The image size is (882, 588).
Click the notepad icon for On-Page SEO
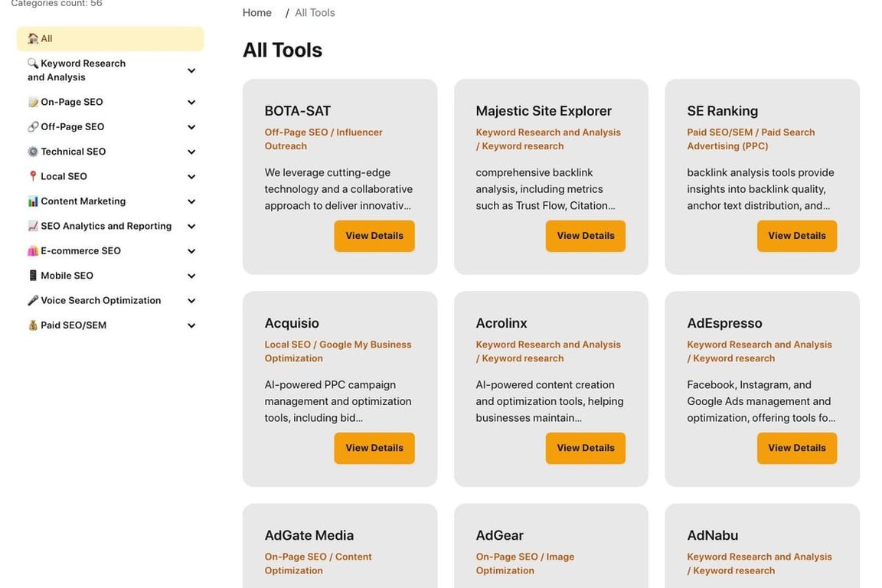(x=33, y=102)
